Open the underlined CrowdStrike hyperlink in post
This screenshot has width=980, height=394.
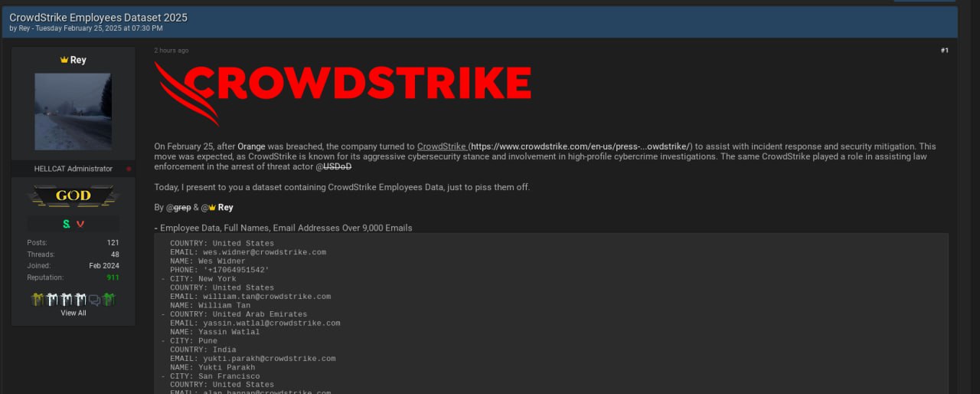(x=441, y=146)
